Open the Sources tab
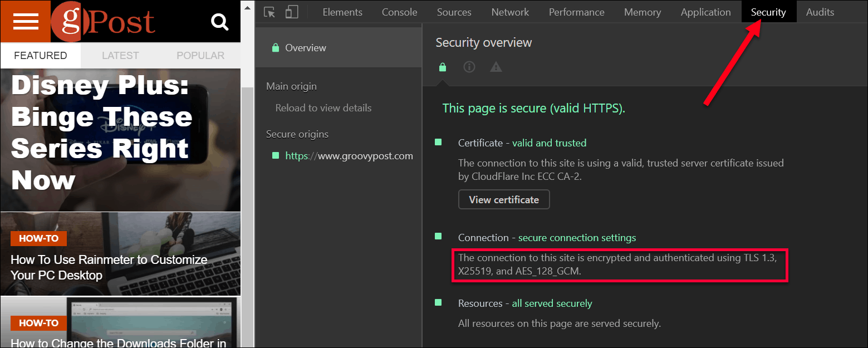The image size is (868, 348). point(454,12)
